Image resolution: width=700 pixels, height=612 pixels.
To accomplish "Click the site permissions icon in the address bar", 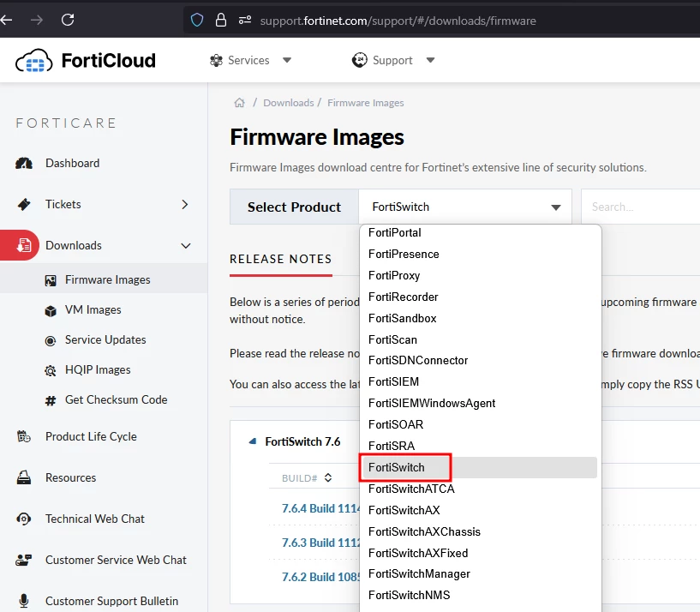I will 245,20.
